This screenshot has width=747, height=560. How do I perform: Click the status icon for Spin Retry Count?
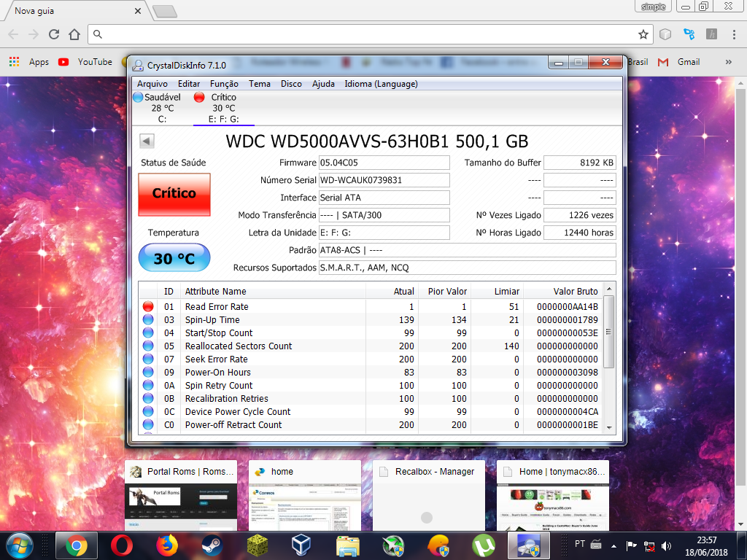pyautogui.click(x=148, y=385)
